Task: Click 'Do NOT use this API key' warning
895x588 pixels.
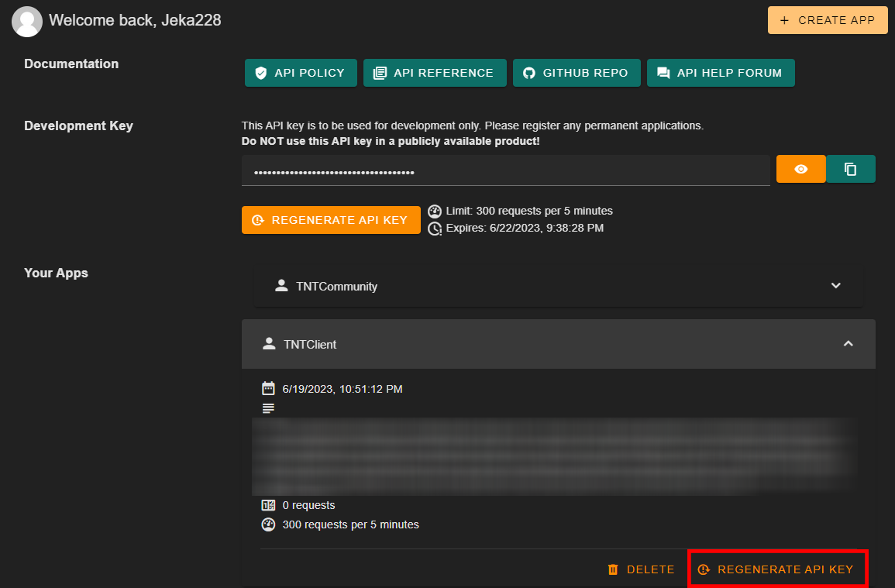Action: [391, 142]
